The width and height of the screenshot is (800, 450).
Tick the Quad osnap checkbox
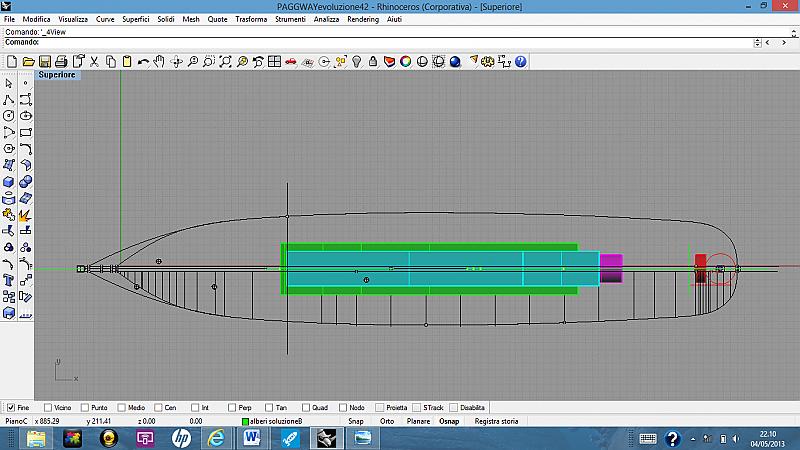coord(307,407)
